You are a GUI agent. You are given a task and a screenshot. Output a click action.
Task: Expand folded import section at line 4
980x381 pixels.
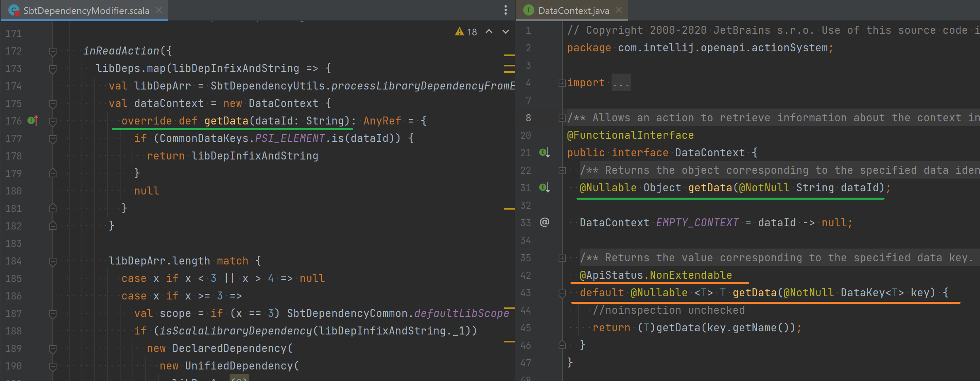pyautogui.click(x=562, y=83)
